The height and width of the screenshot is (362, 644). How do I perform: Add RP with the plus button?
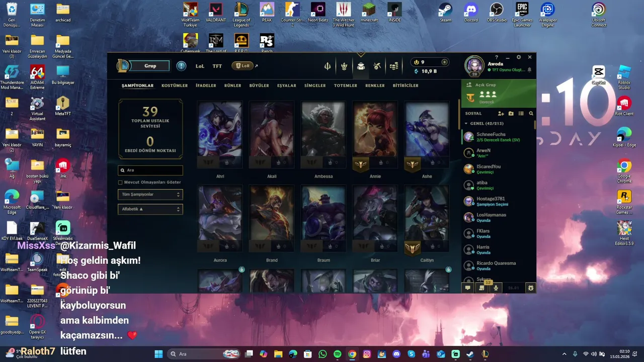pos(444,62)
